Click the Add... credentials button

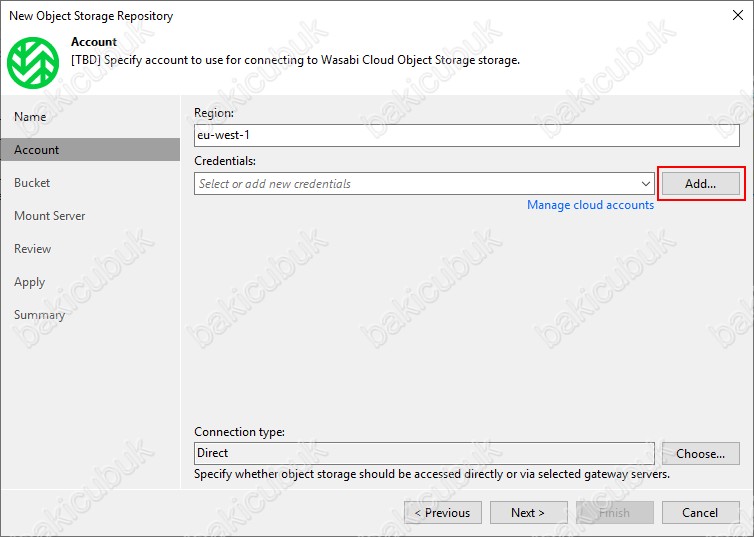[x=701, y=184]
